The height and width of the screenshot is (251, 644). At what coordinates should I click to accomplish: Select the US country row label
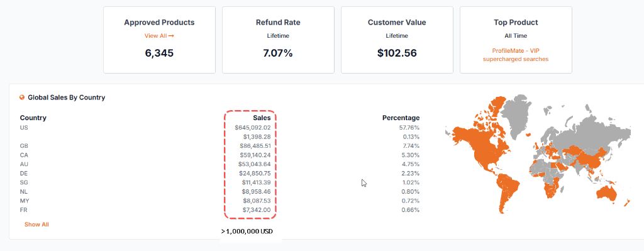24,128
